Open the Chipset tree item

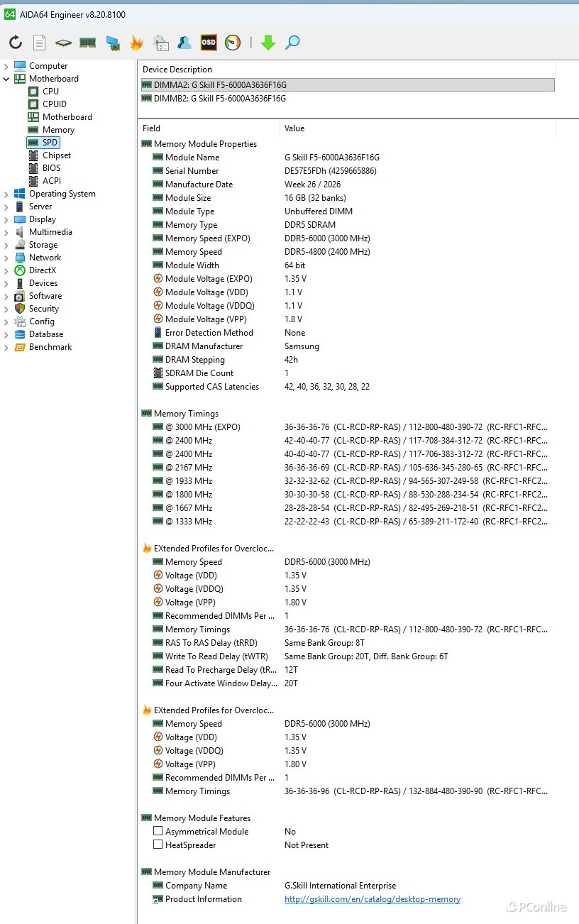tap(57, 155)
